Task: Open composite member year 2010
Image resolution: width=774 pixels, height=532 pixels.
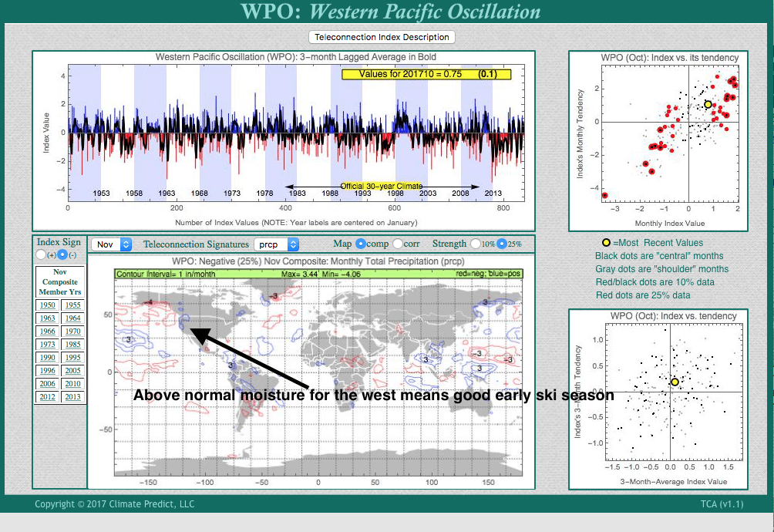Action: (x=72, y=383)
